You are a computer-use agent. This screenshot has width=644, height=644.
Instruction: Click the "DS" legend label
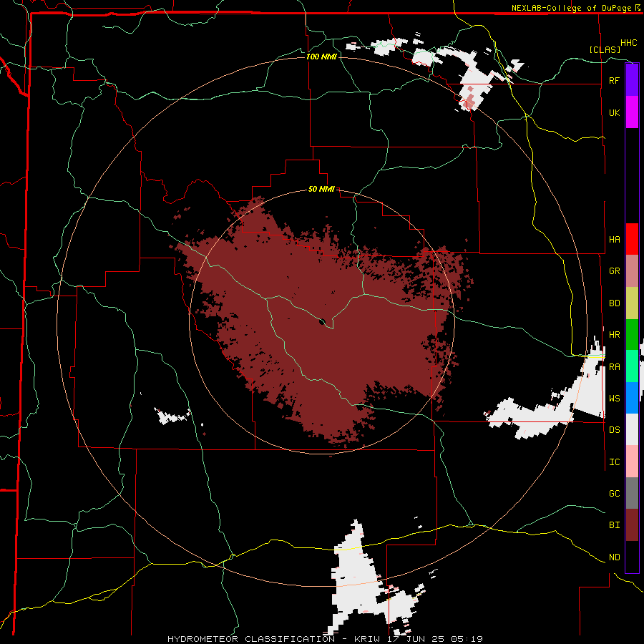tap(614, 429)
